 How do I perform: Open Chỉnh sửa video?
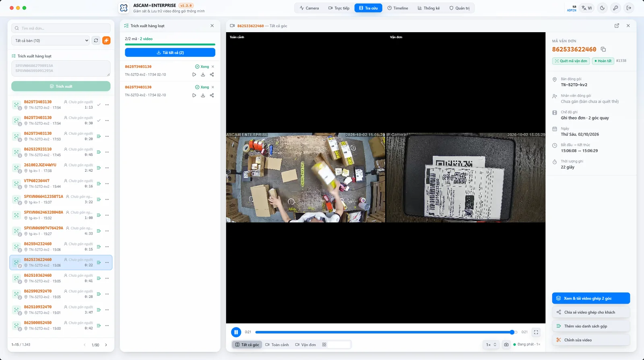pyautogui.click(x=591, y=340)
